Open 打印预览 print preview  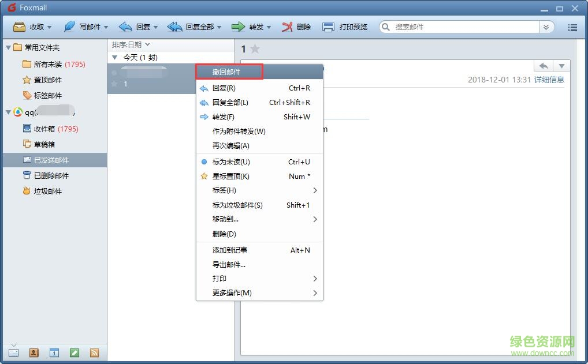(x=345, y=27)
